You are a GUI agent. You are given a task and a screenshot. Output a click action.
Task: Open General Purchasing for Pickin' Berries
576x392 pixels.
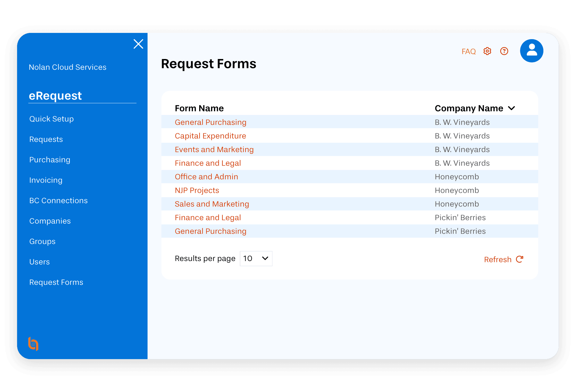[211, 231]
